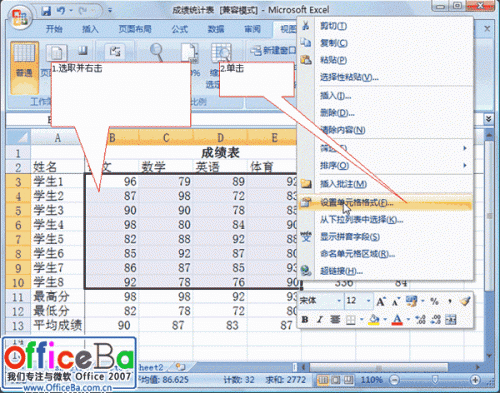Save the workbook from Quick Access Toolbar
Viewport: 500px width, 393px height.
click(x=46, y=11)
